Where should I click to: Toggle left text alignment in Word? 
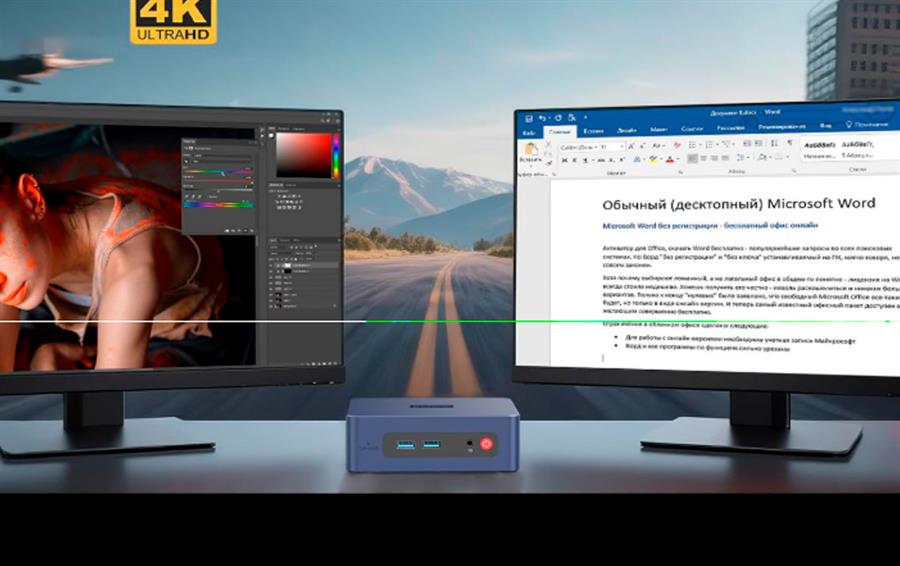694,159
